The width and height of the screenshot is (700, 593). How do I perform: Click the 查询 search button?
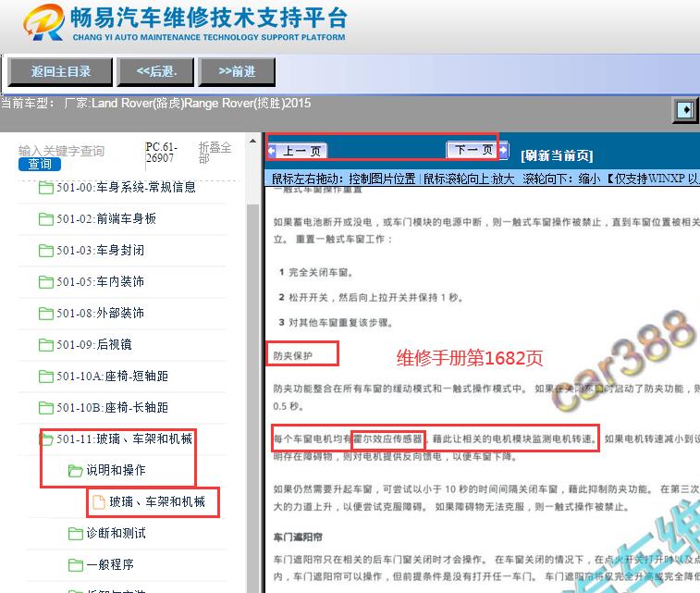pyautogui.click(x=39, y=165)
